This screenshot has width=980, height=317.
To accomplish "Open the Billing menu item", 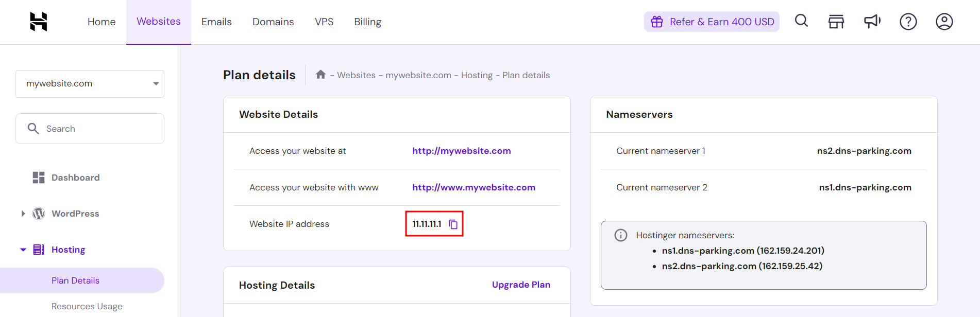I will click(367, 22).
